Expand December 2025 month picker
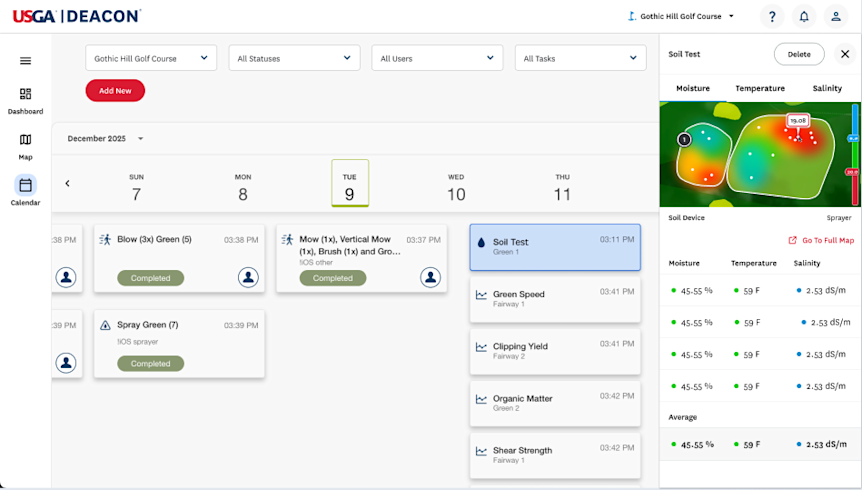 105,139
